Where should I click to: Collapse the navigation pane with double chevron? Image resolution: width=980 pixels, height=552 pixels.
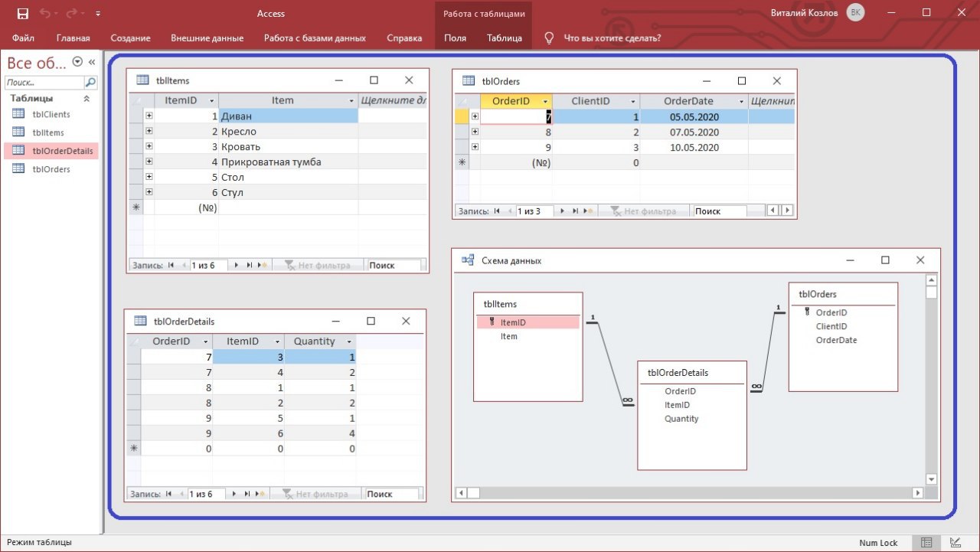pos(92,62)
